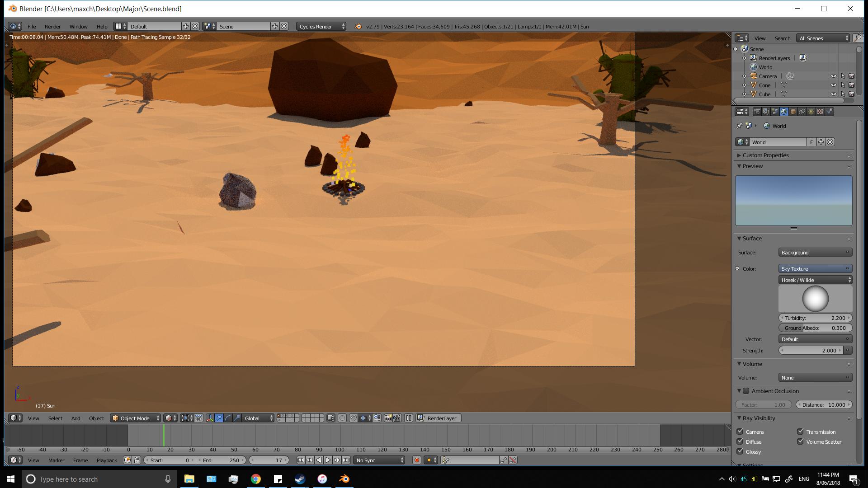
Task: Pause the viewport preview render
Action: pos(408,418)
